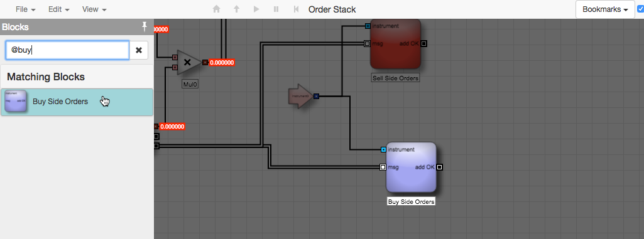The height and width of the screenshot is (239, 644).
Task: Start simulation with the play icon
Action: 256,9
